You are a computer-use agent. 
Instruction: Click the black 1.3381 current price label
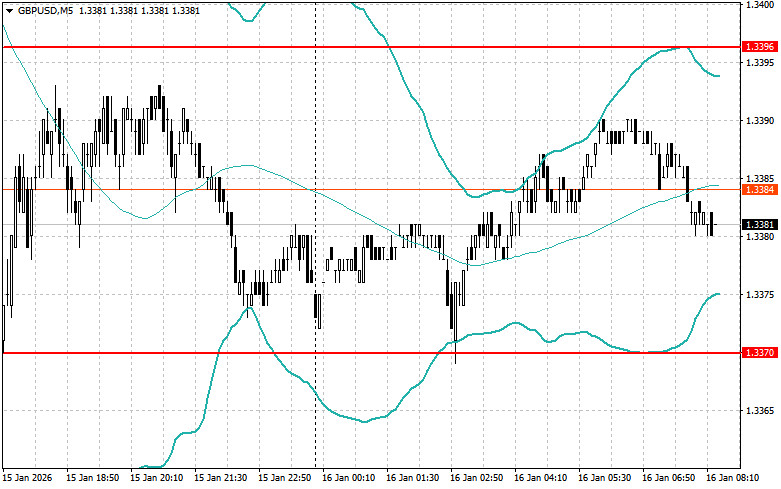tap(760, 225)
